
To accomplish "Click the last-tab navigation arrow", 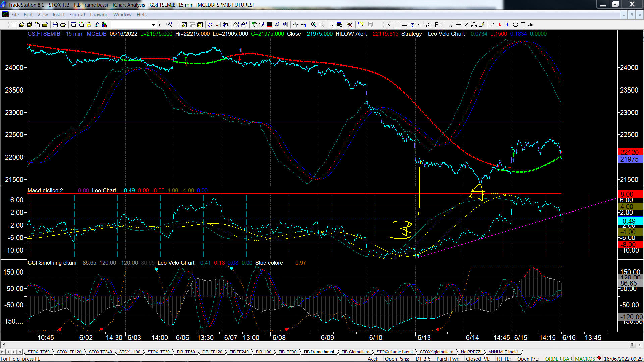I will (x=19, y=352).
